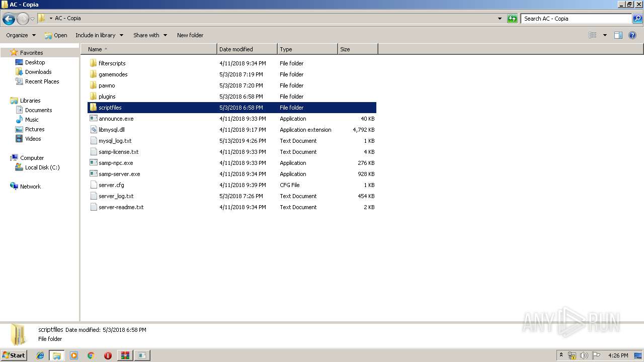Click Change your view icon
Image resolution: width=644 pixels, height=362 pixels.
[593, 35]
